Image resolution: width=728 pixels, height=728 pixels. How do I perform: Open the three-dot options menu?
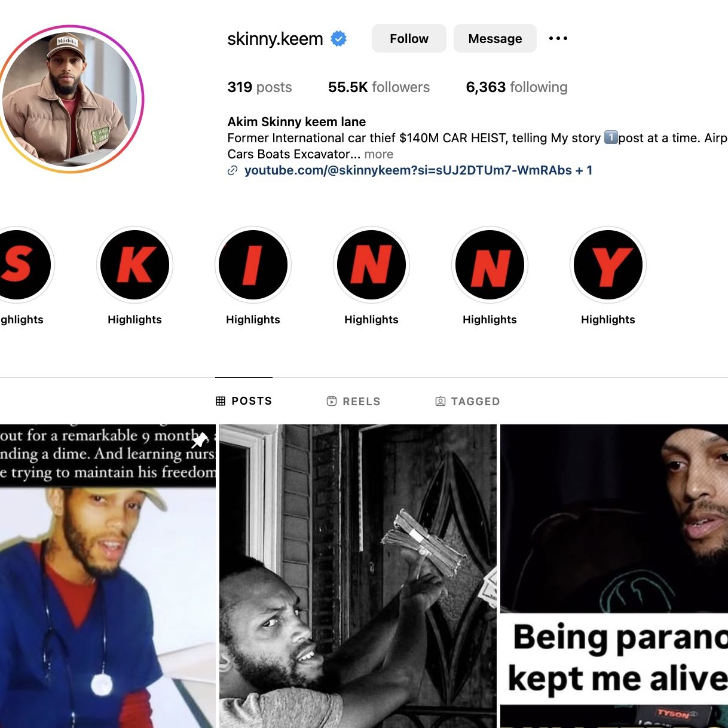pos(558,38)
